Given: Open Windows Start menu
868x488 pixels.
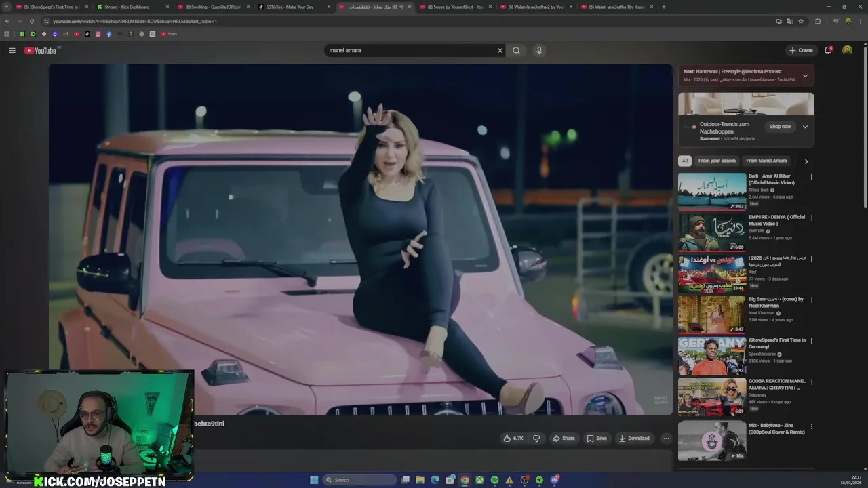Looking at the screenshot, I should tap(314, 480).
